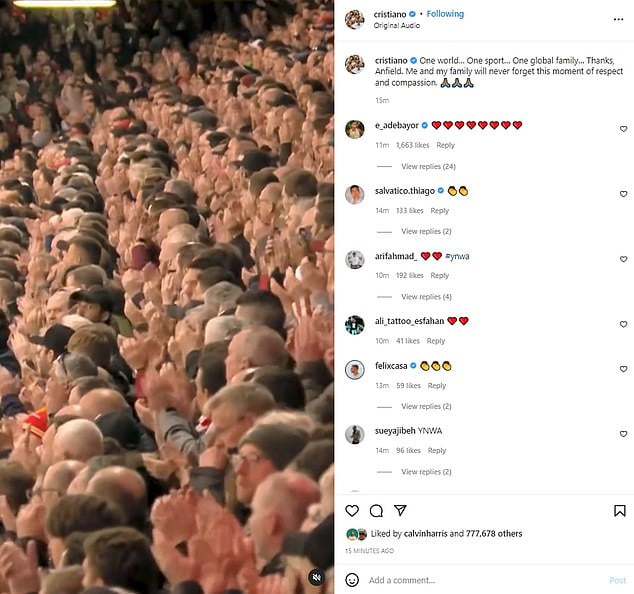This screenshot has width=634, height=594.
Task: Expand View replies (4) under arifahmad_
Action: point(426,297)
